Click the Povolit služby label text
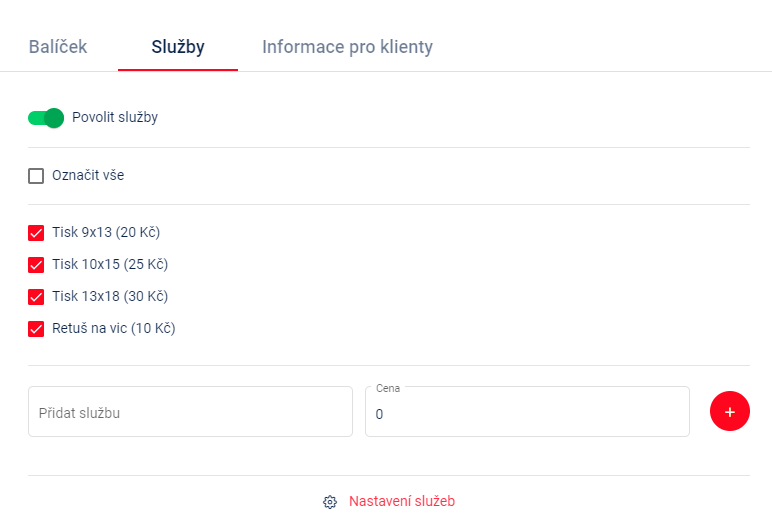 coord(115,117)
